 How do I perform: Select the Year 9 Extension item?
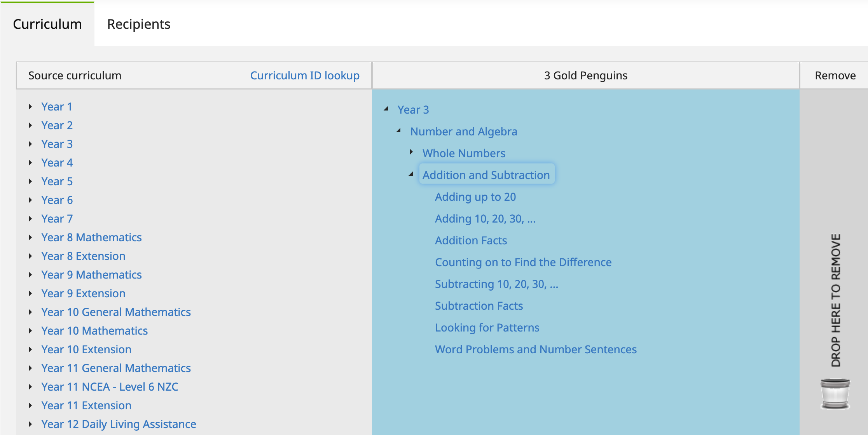[83, 293]
